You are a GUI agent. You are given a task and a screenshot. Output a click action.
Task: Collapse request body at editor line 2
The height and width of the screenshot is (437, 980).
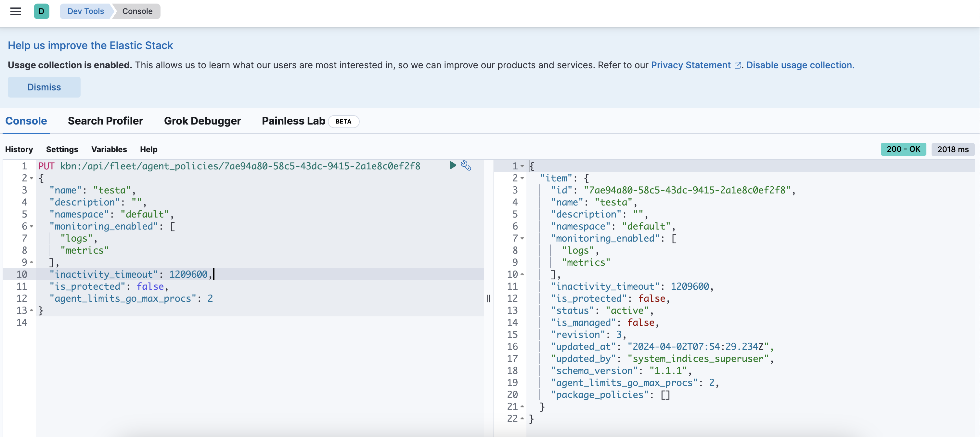32,178
